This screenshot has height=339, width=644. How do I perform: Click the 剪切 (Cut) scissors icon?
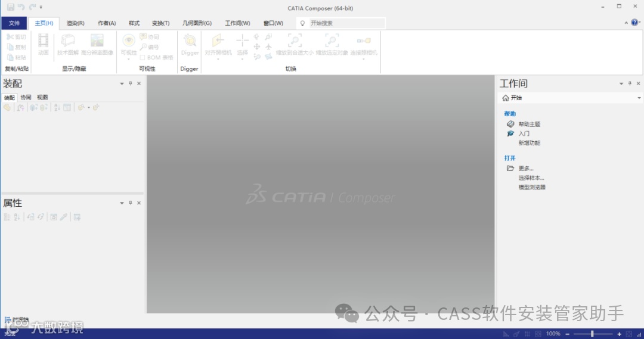[10, 37]
